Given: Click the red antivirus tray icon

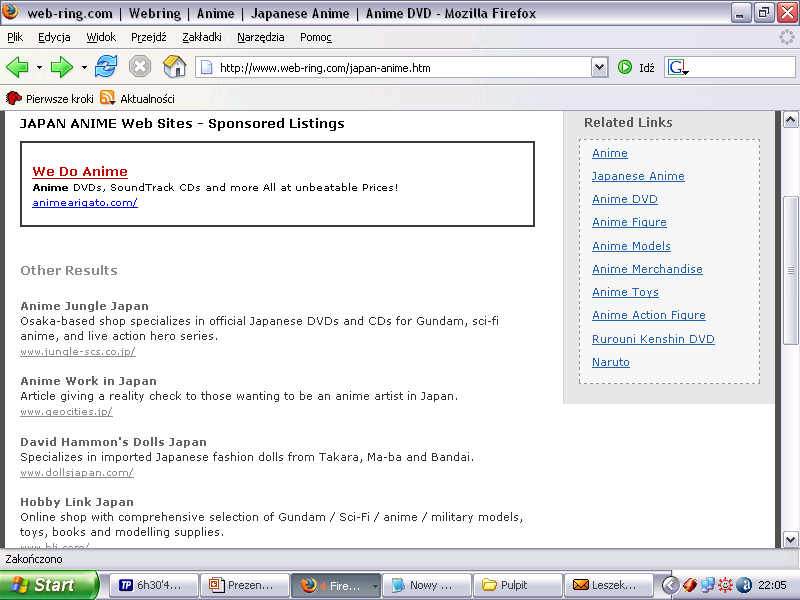Looking at the screenshot, I should 689,585.
